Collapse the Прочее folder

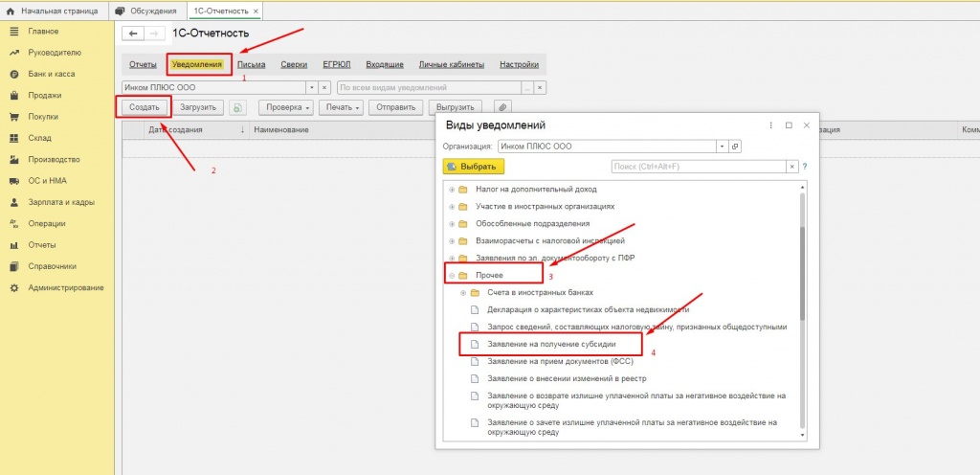pyautogui.click(x=452, y=275)
